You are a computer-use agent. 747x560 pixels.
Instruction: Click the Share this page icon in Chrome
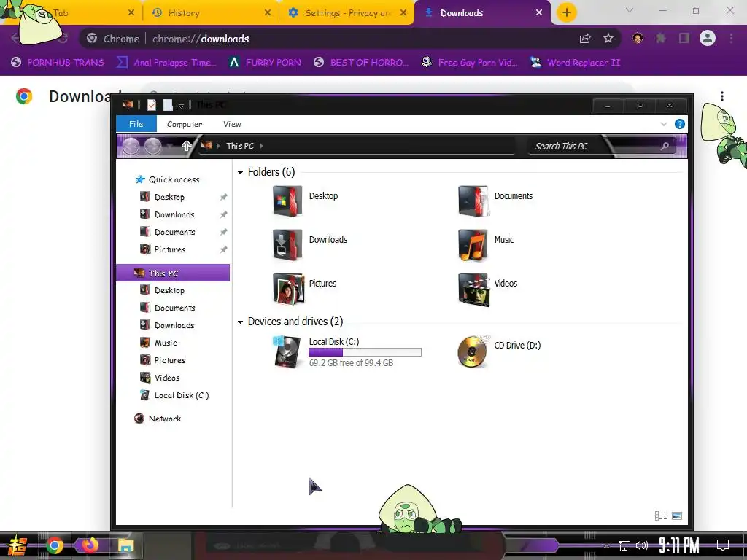click(585, 39)
